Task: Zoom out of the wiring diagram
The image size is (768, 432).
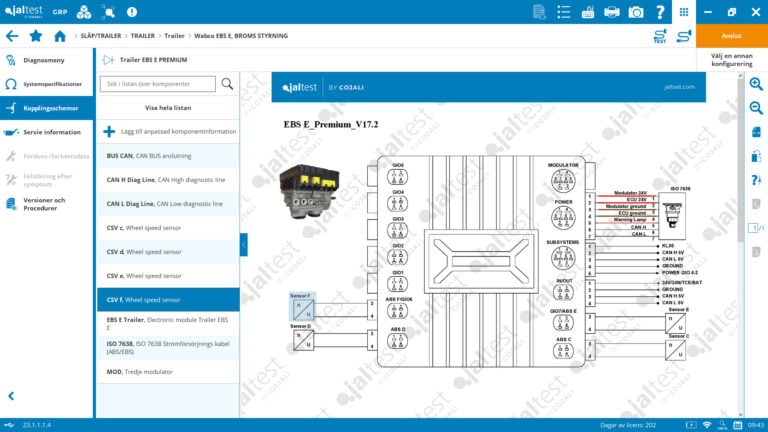Action: pos(756,108)
